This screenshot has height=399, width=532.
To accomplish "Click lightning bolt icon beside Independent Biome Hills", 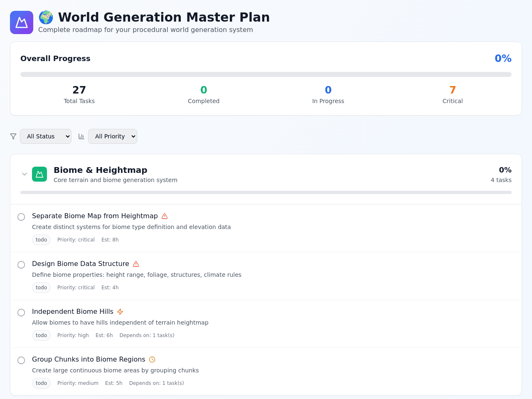I will (x=120, y=312).
